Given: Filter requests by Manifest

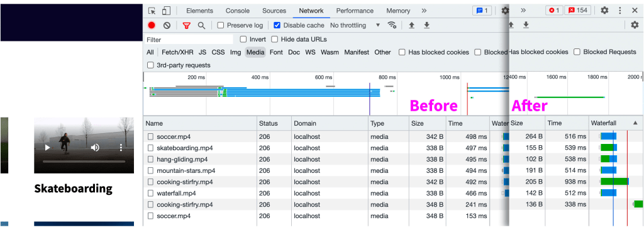Looking at the screenshot, I should tap(357, 52).
